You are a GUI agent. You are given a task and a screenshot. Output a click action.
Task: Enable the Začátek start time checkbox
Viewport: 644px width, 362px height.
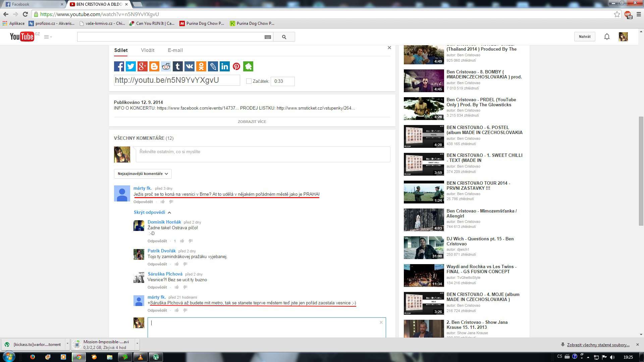(x=249, y=81)
